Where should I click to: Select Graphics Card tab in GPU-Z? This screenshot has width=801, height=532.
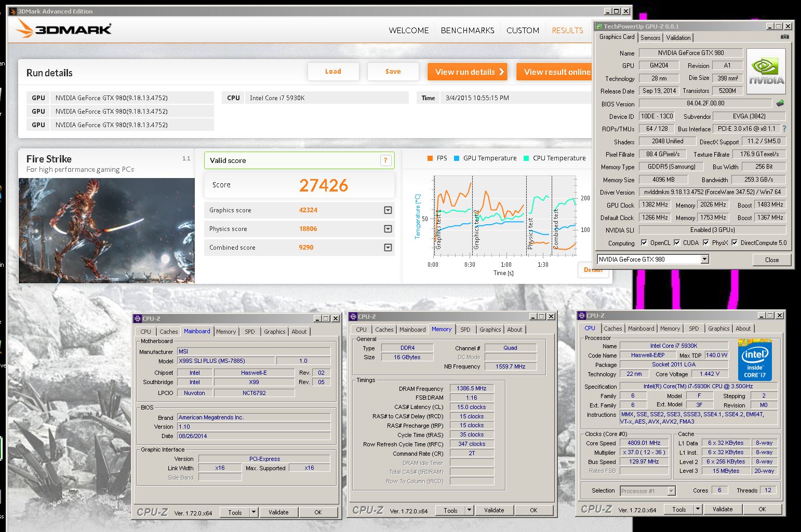click(617, 37)
